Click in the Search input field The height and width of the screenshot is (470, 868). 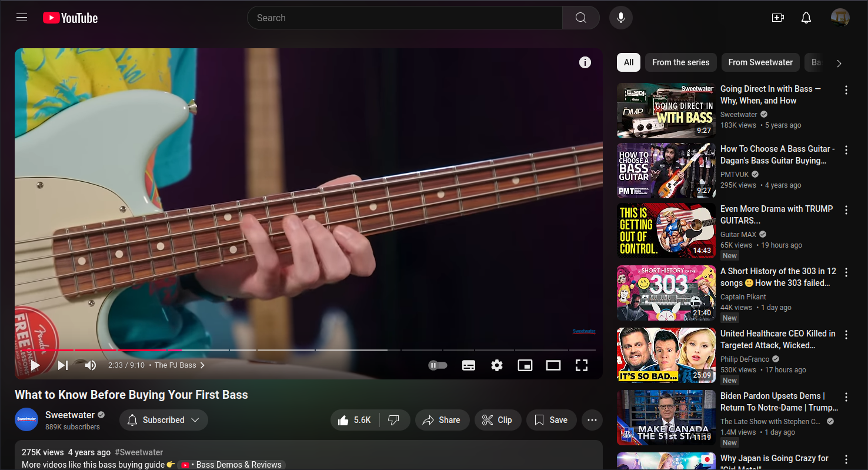tap(405, 18)
